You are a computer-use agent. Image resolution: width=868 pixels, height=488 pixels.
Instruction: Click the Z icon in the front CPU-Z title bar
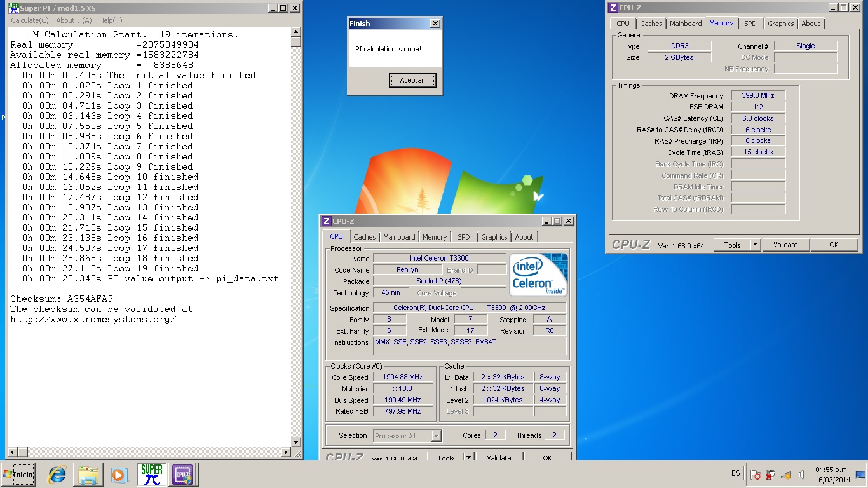(x=326, y=221)
